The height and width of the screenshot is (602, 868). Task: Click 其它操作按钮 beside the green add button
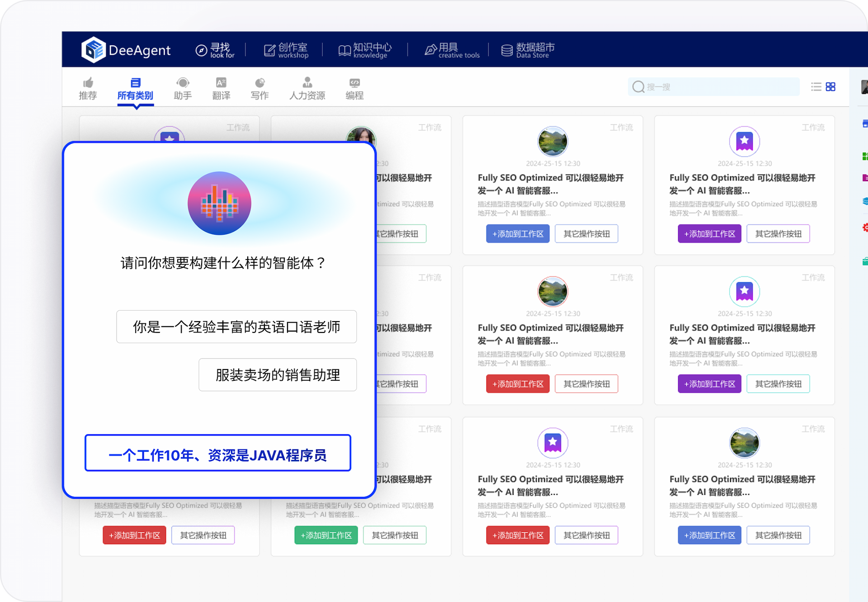(x=395, y=535)
